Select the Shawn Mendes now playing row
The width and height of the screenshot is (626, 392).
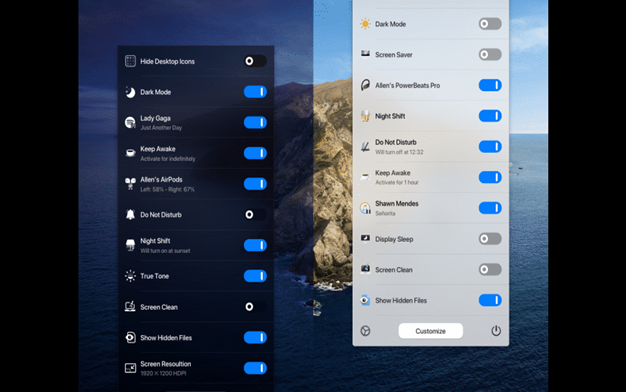(430, 208)
